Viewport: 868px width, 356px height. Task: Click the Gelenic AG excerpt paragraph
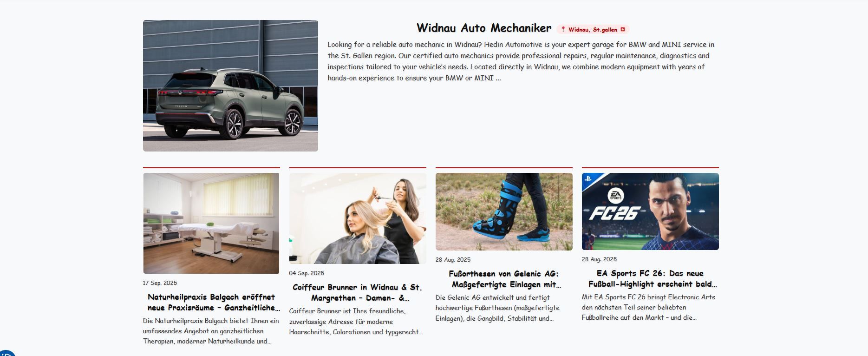coord(497,308)
